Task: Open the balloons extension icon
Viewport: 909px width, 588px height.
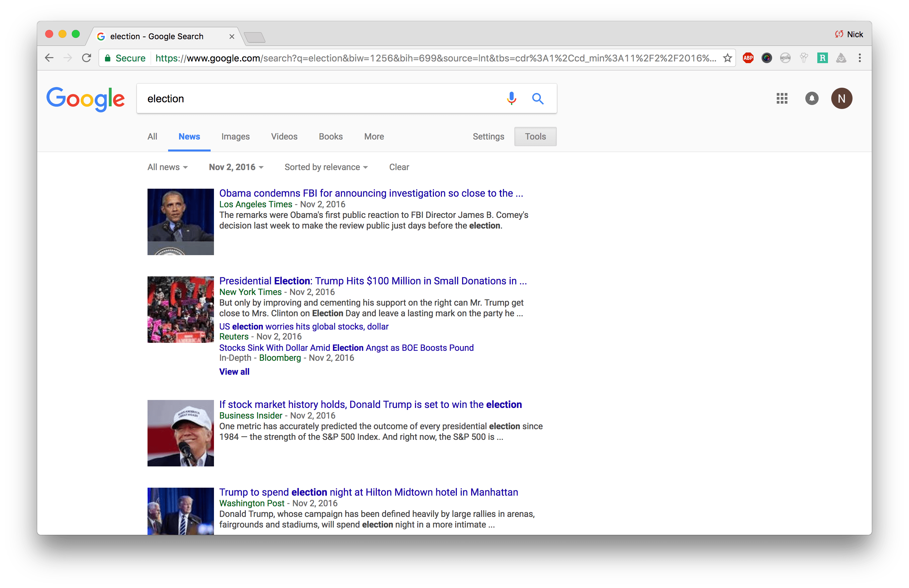Action: (x=804, y=58)
